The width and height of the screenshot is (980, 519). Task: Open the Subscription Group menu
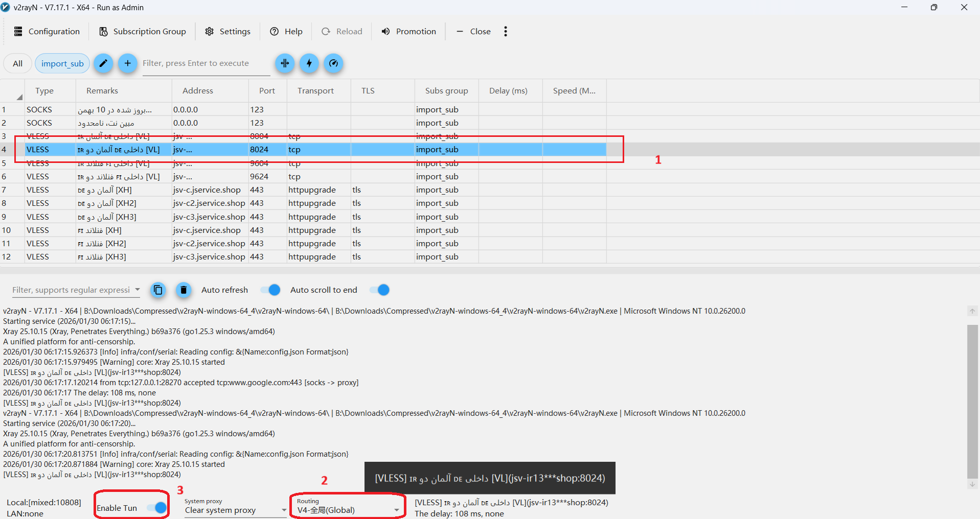click(143, 32)
